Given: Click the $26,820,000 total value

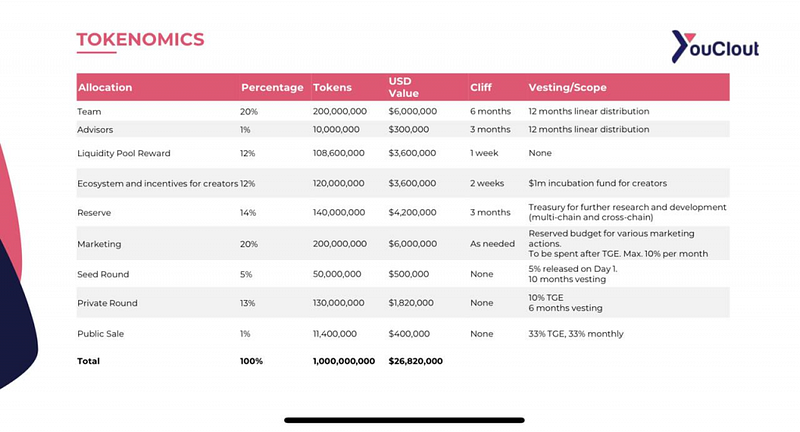Looking at the screenshot, I should coord(415,361).
